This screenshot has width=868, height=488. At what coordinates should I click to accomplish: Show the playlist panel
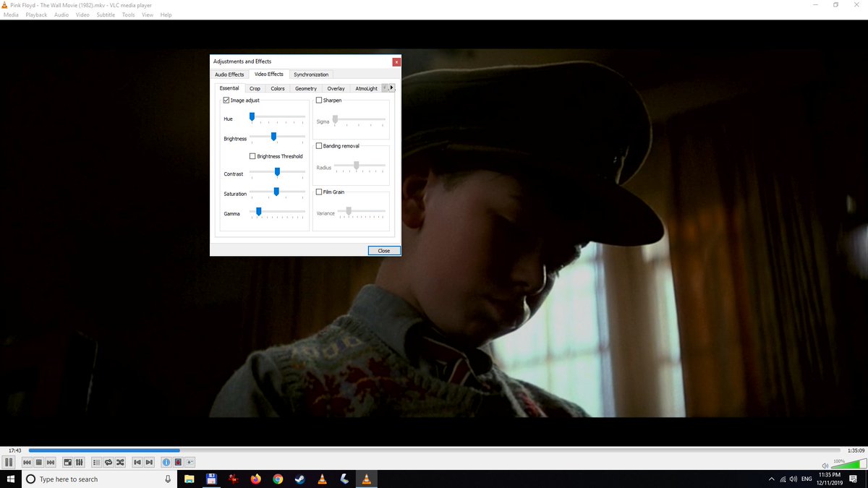97,462
